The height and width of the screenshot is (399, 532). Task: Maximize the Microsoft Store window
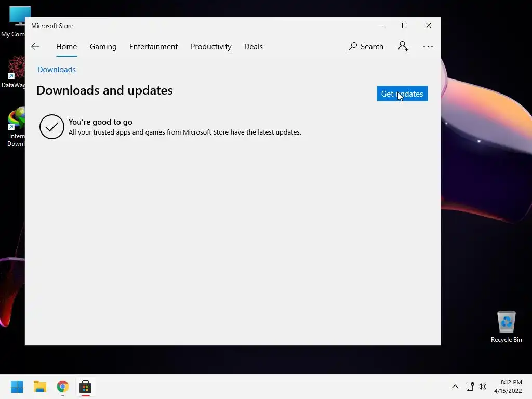tap(404, 25)
